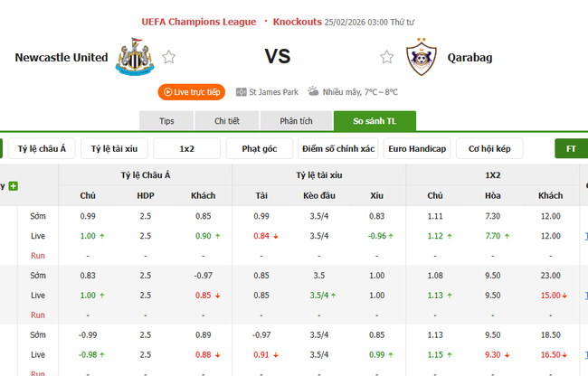
Task: Click the green plus icon at left
Action: (14, 186)
